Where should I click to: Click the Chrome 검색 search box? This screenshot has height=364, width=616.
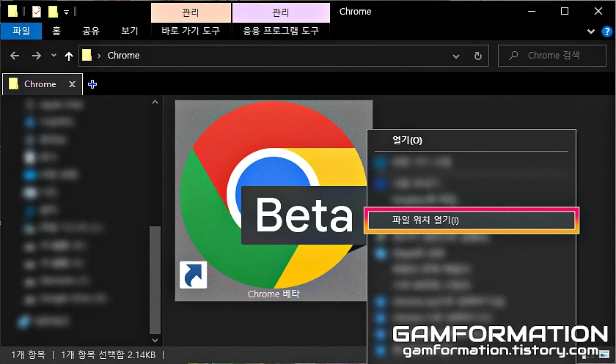pos(552,56)
